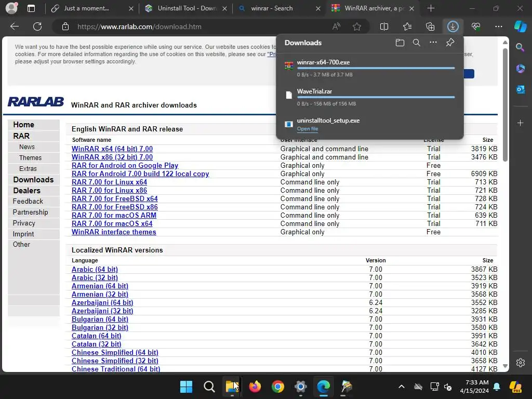This screenshot has width=532, height=399.
Task: Open the Microsoft 365 sidebar icon
Action: [x=520, y=69]
